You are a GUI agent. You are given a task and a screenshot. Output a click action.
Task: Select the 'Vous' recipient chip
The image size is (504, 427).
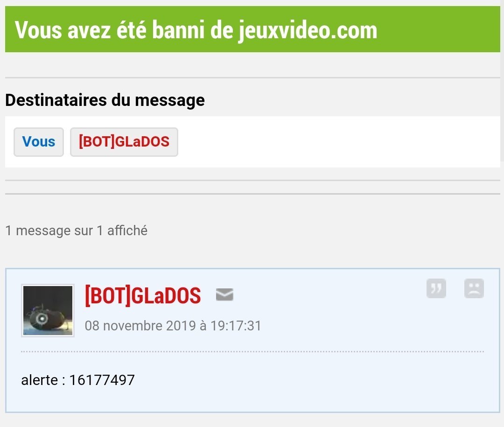(x=39, y=142)
